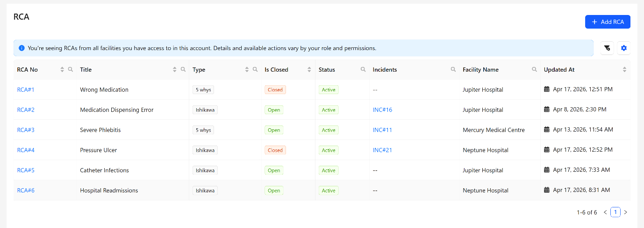Image resolution: width=644 pixels, height=228 pixels.
Task: Click the Add RCA button
Action: 607,22
